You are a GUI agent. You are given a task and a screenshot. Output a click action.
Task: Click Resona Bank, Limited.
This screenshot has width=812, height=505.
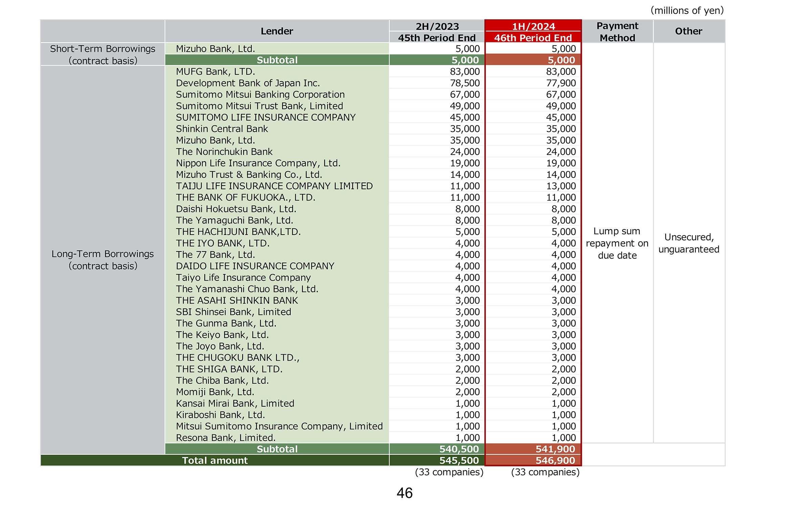[x=226, y=438]
